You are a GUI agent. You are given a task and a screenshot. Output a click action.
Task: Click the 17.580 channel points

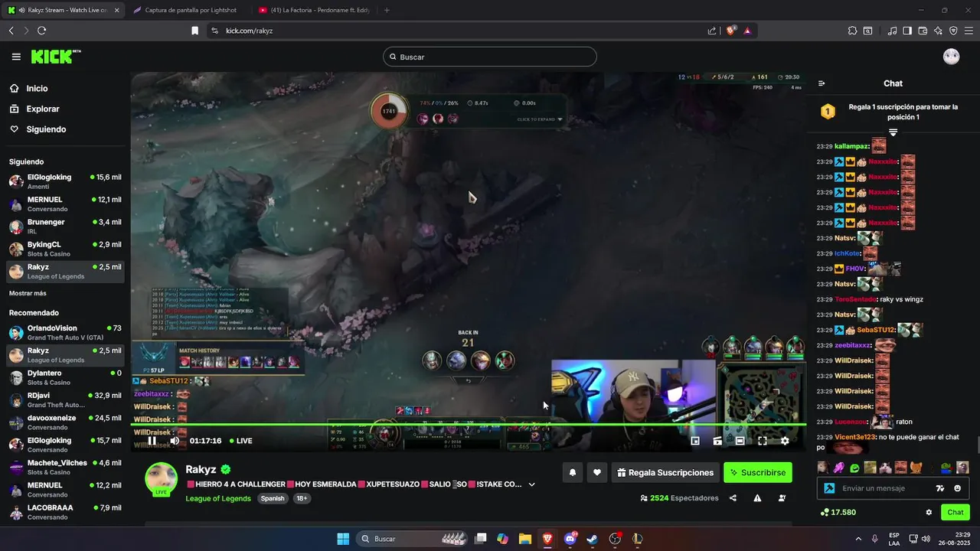click(838, 513)
